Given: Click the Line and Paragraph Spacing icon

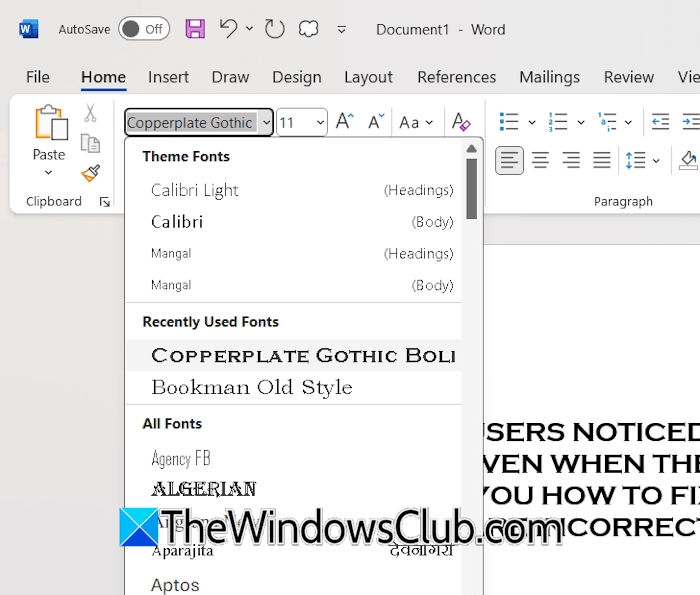Looking at the screenshot, I should (x=635, y=160).
